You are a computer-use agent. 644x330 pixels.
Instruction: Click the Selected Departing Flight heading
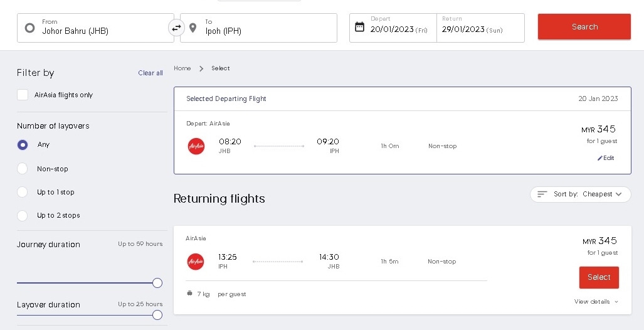[x=226, y=98]
